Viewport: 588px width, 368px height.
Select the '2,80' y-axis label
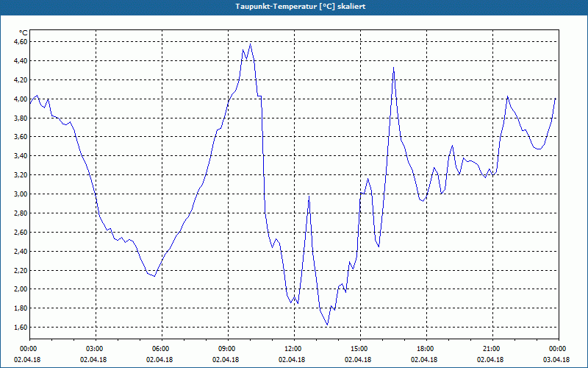[21, 213]
